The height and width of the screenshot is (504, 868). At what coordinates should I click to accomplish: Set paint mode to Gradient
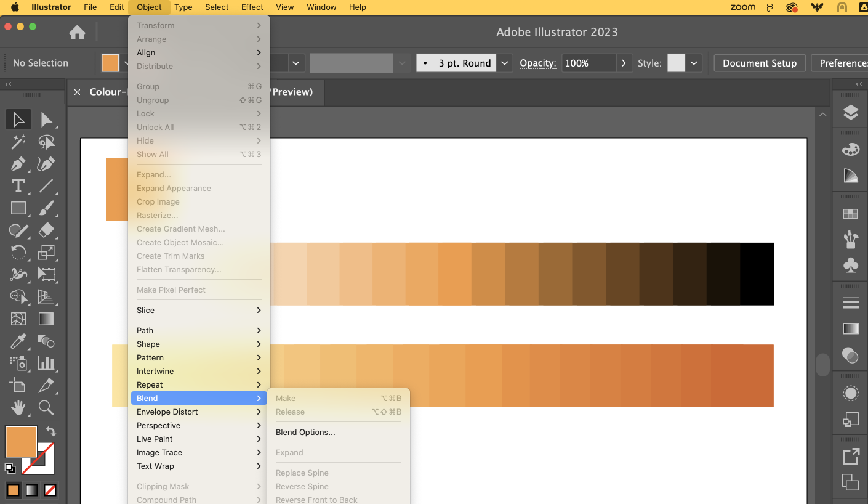point(32,490)
